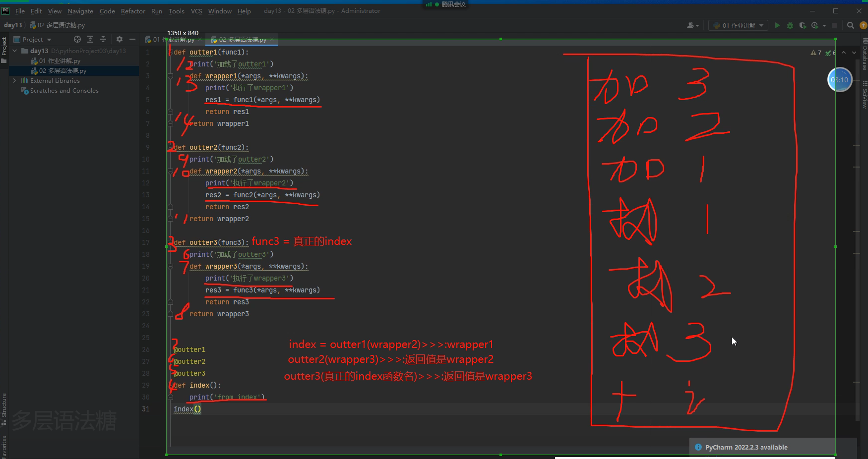Image resolution: width=868 pixels, height=459 pixels.
Task: Open the Refactor menu
Action: coord(133,11)
